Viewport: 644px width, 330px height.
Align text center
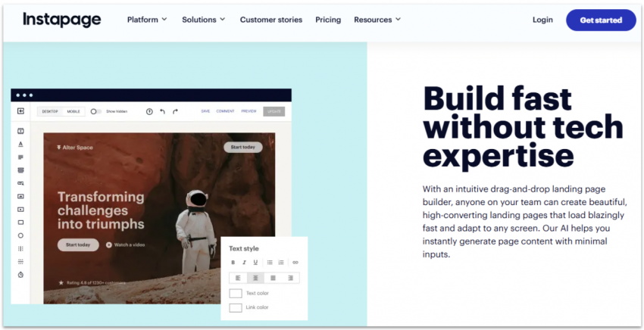click(255, 279)
